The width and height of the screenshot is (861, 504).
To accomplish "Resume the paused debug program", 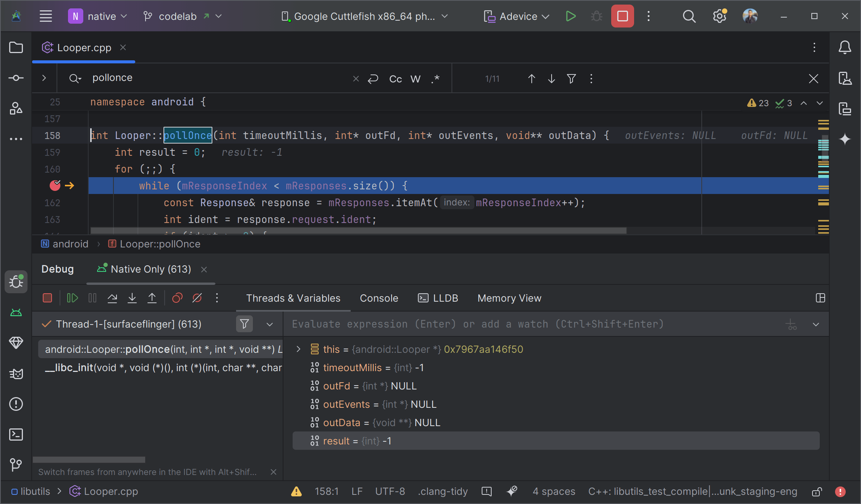I will pos(72,298).
